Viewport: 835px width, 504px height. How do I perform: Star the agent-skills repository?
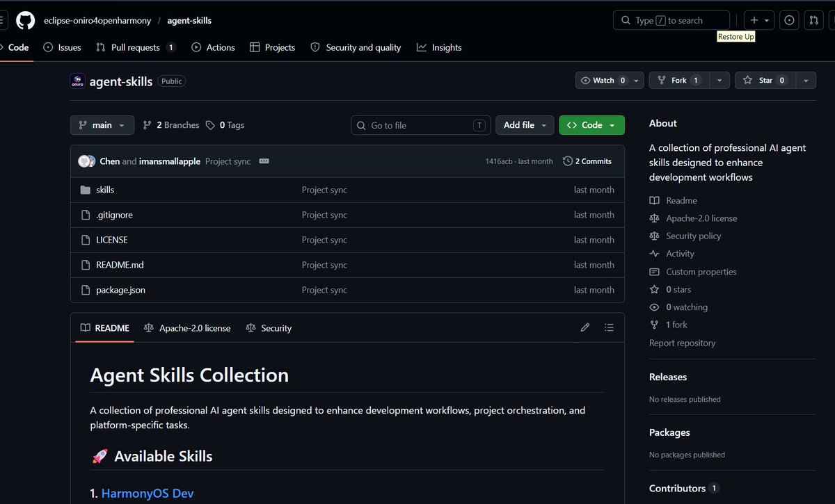pyautogui.click(x=765, y=81)
